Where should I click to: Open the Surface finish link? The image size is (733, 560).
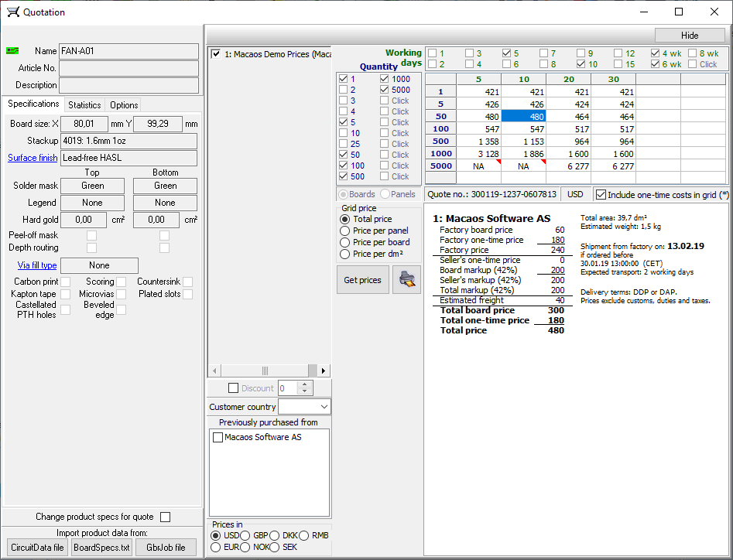pyautogui.click(x=33, y=158)
